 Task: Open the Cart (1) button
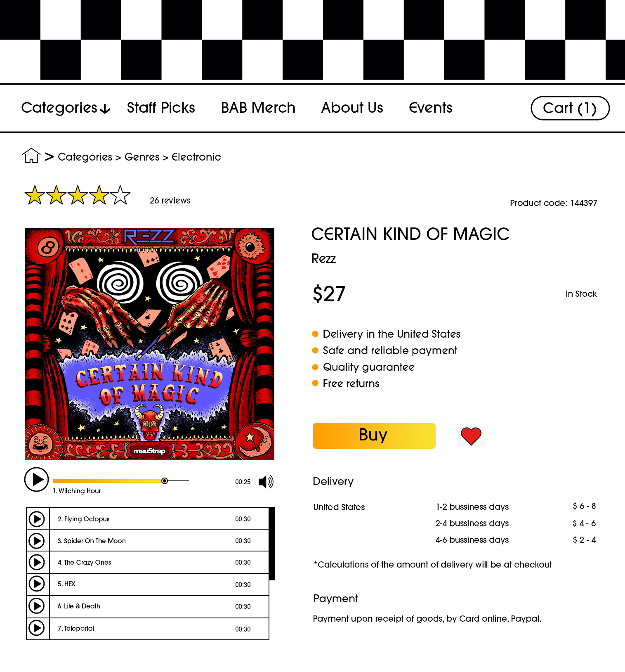tap(570, 108)
